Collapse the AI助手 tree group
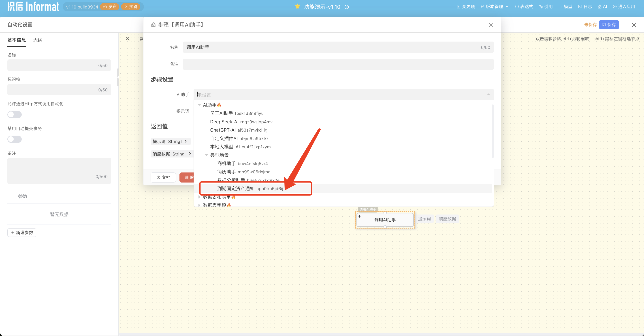644x336 pixels. click(199, 105)
